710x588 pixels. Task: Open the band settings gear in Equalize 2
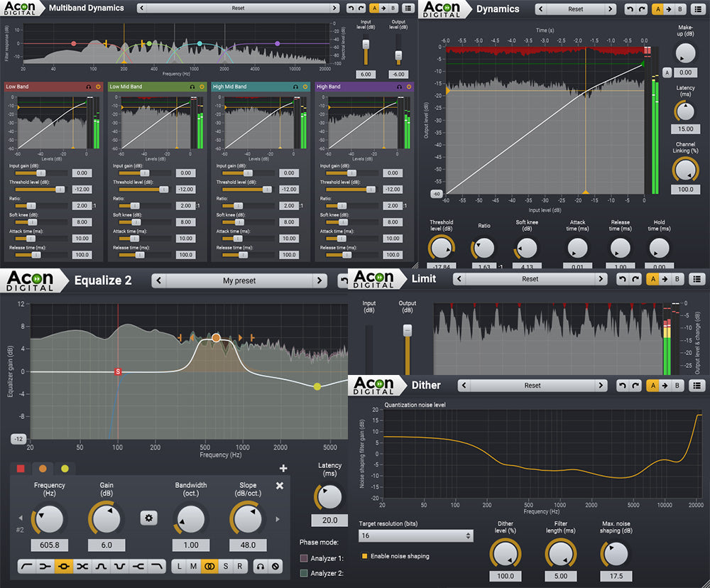(148, 518)
